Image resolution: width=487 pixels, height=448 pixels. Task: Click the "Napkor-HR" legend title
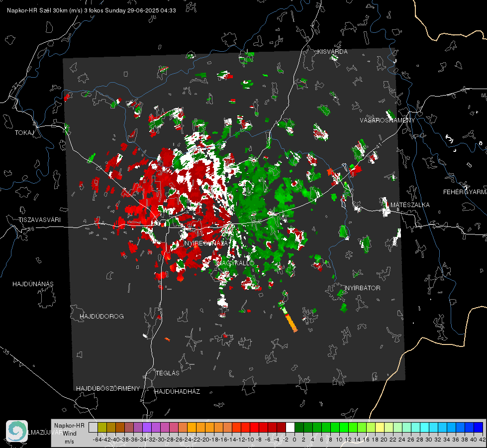pyautogui.click(x=69, y=426)
